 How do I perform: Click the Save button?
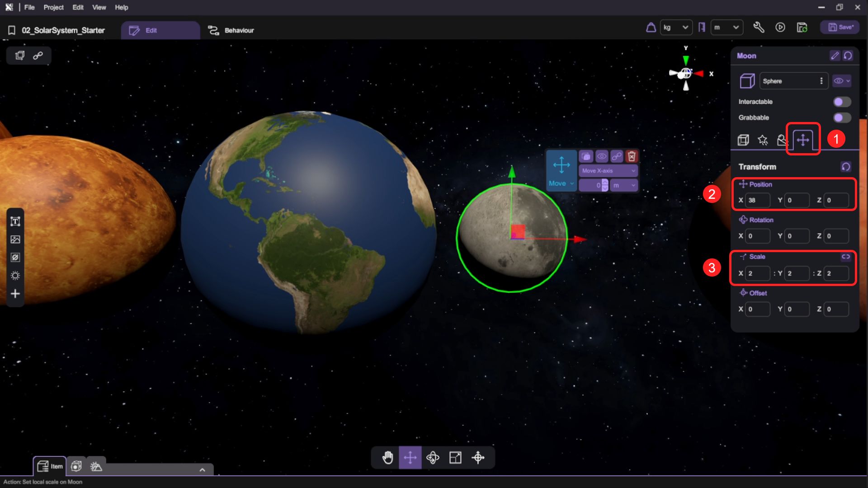pyautogui.click(x=840, y=27)
